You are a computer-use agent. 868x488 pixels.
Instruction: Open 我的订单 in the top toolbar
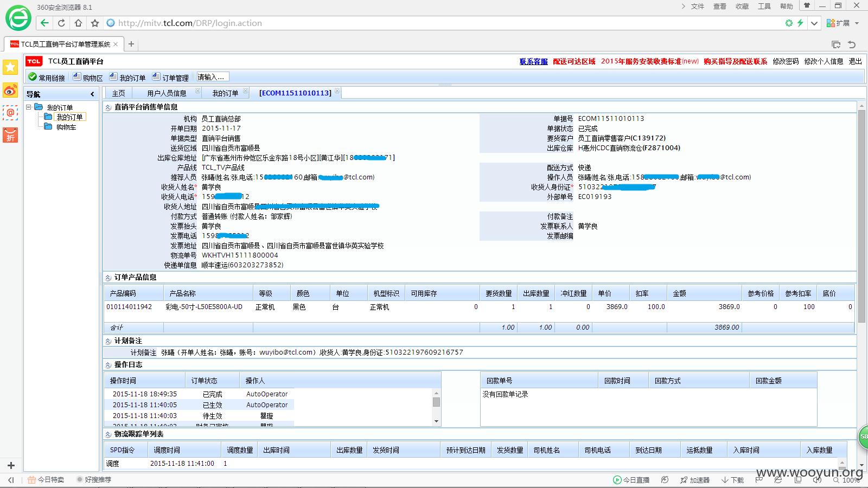127,78
